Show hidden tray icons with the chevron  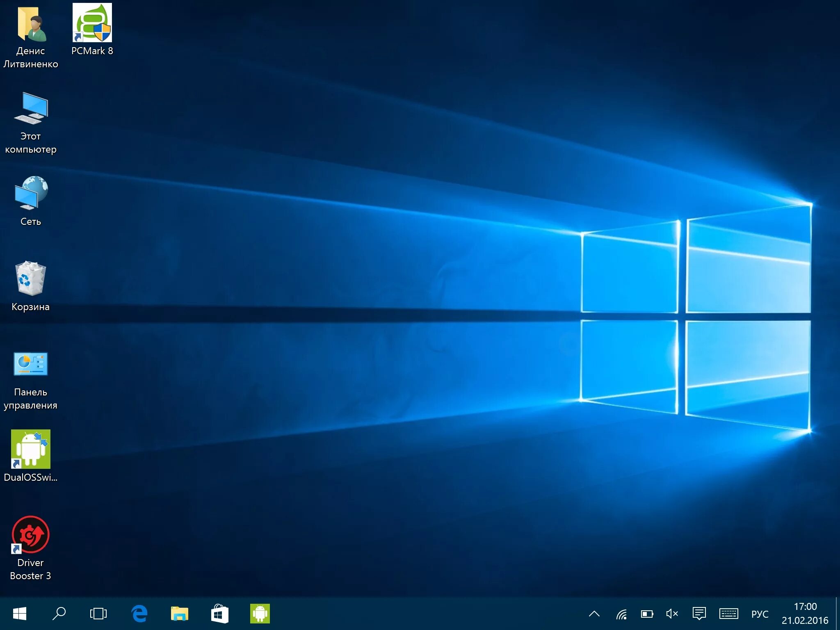(594, 614)
